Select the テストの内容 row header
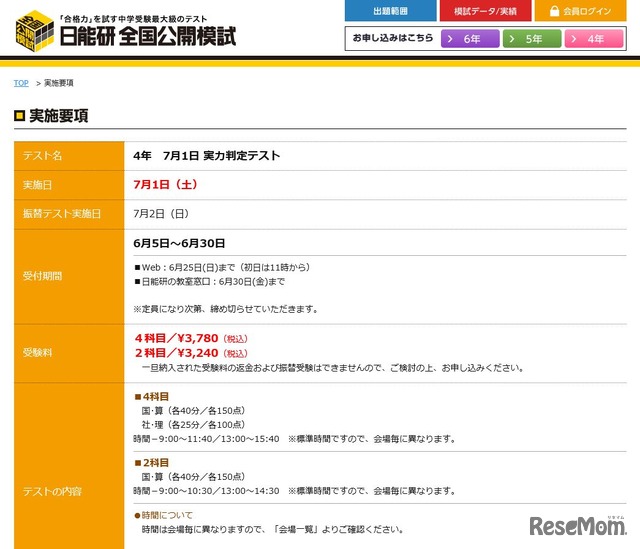 click(69, 466)
